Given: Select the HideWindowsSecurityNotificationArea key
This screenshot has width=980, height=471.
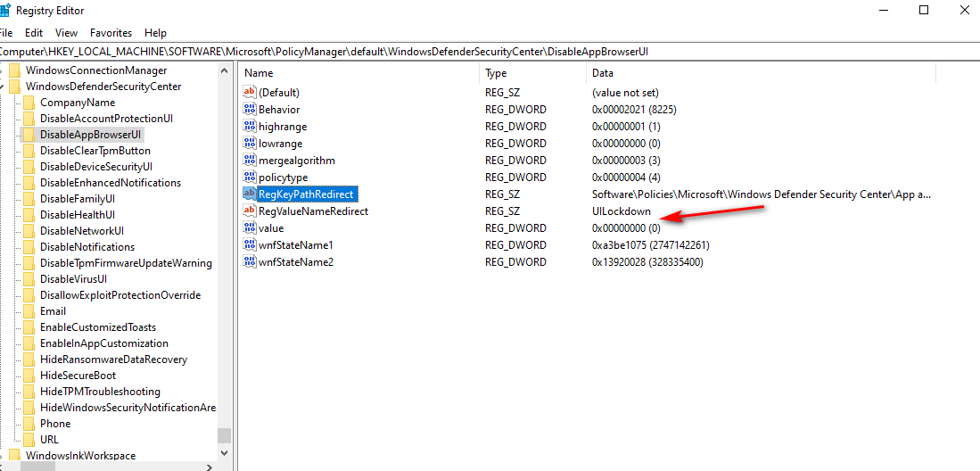Looking at the screenshot, I should point(128,408).
